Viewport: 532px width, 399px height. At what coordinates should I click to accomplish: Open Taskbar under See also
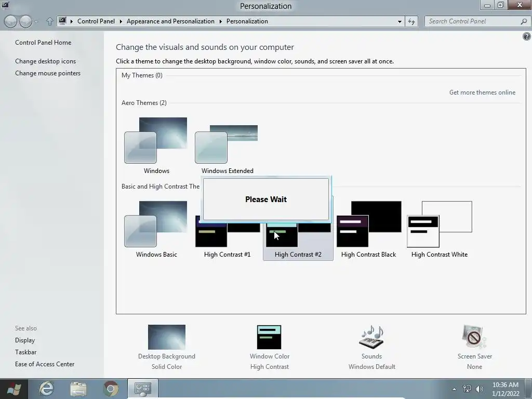pos(25,352)
